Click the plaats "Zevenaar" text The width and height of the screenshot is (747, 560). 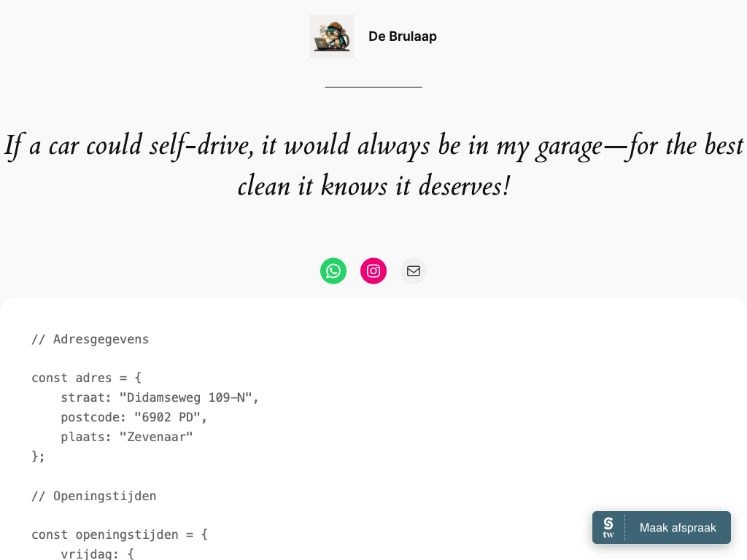160,437
